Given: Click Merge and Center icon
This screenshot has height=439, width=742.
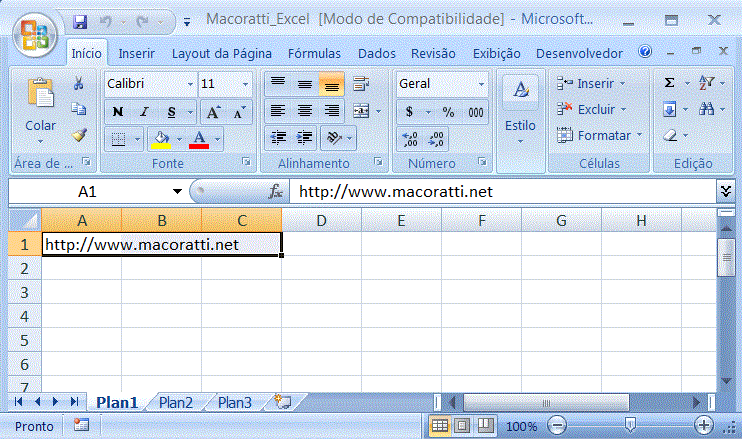Looking at the screenshot, I should (361, 111).
